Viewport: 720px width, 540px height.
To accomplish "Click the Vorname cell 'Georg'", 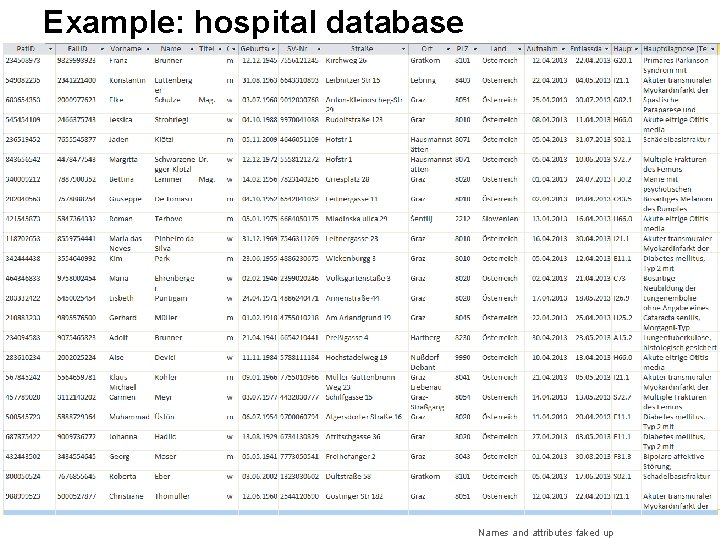I will [119, 457].
